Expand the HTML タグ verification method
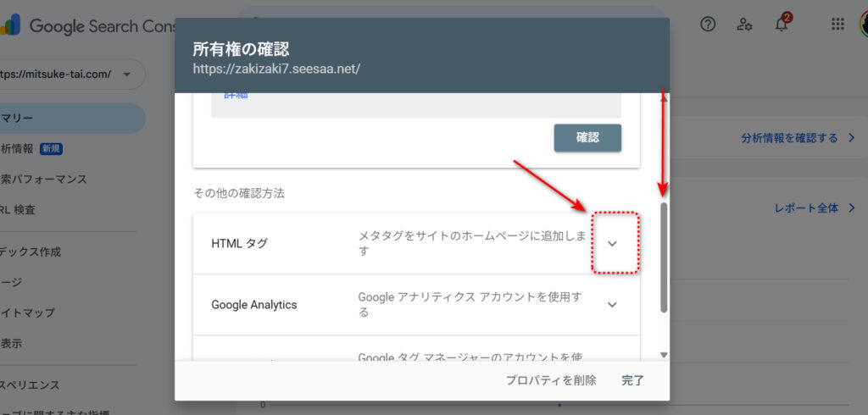The height and width of the screenshot is (415, 868). pos(613,244)
